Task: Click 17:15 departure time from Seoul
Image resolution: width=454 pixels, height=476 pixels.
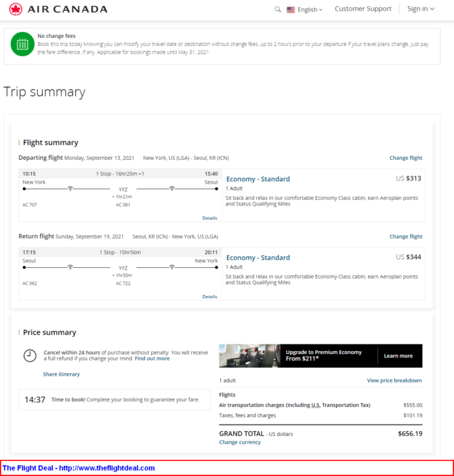Action: pyautogui.click(x=29, y=252)
